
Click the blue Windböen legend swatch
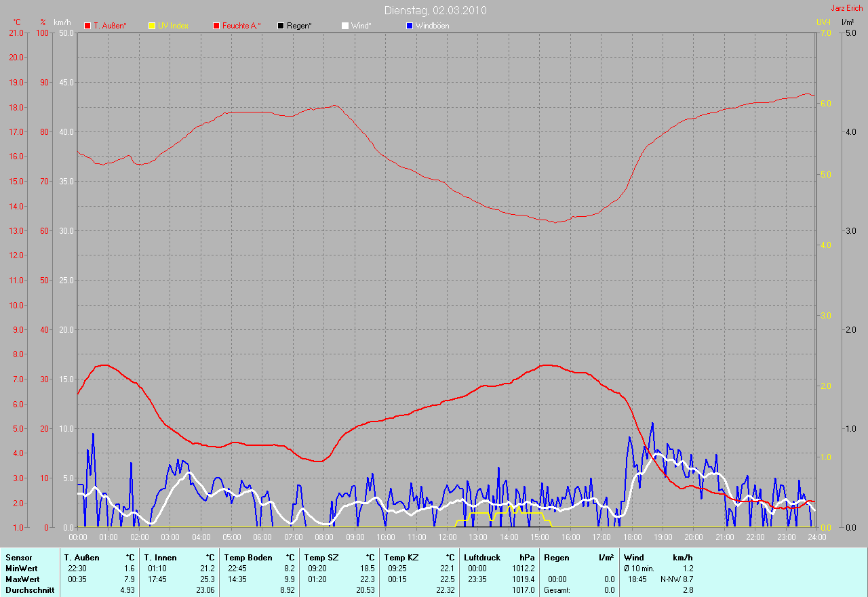tap(409, 26)
